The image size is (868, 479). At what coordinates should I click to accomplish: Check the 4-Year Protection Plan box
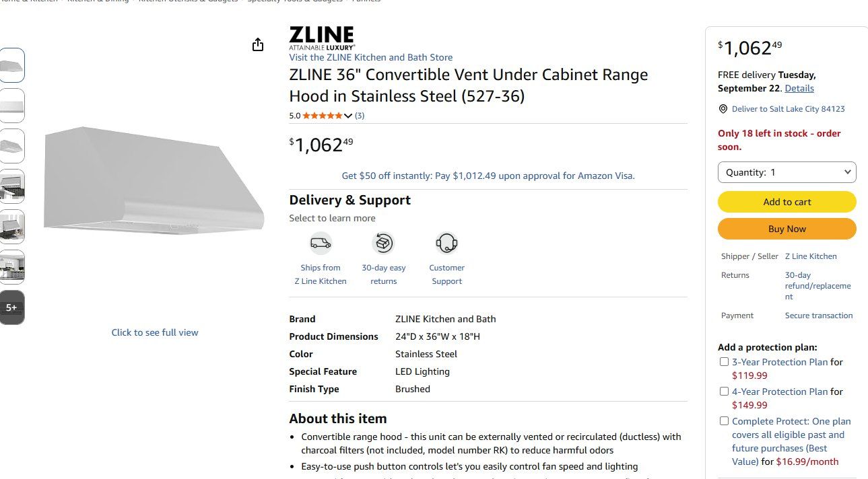724,392
